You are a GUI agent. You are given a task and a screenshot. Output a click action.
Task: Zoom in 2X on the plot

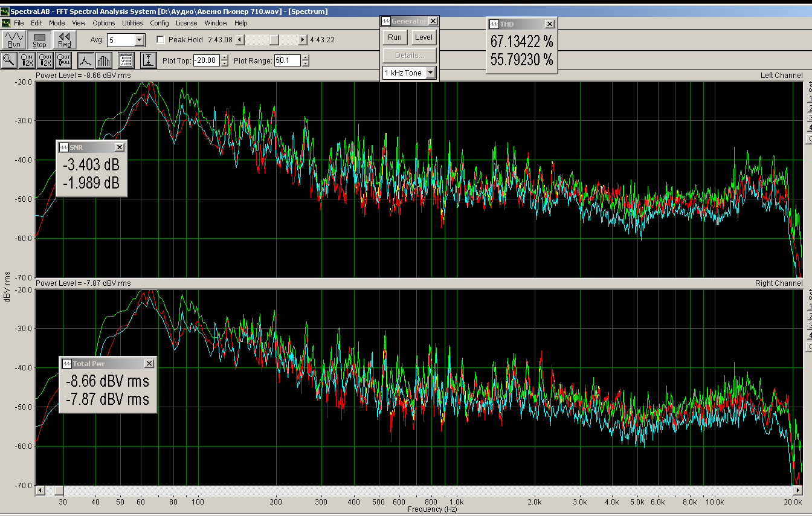[27, 60]
